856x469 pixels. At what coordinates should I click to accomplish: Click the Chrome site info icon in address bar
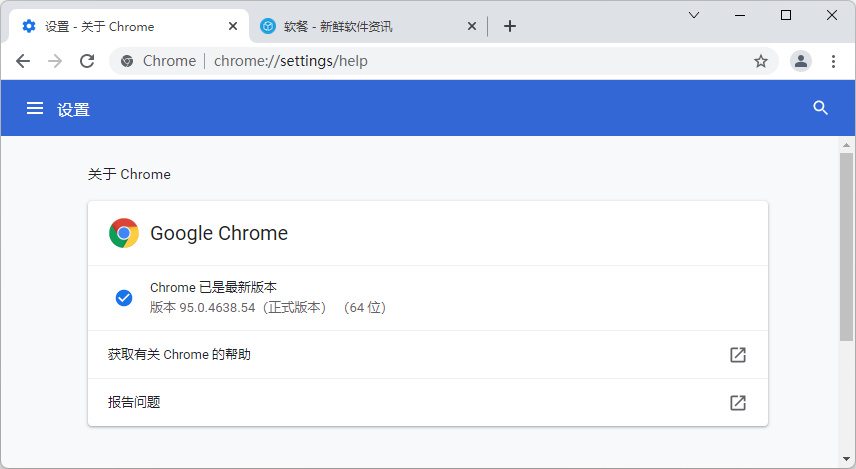127,61
